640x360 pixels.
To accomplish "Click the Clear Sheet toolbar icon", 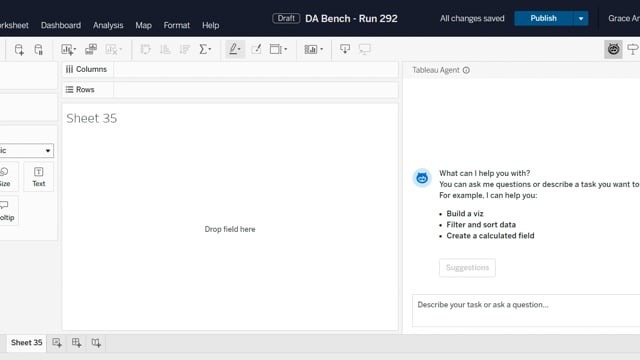I will click(111, 49).
